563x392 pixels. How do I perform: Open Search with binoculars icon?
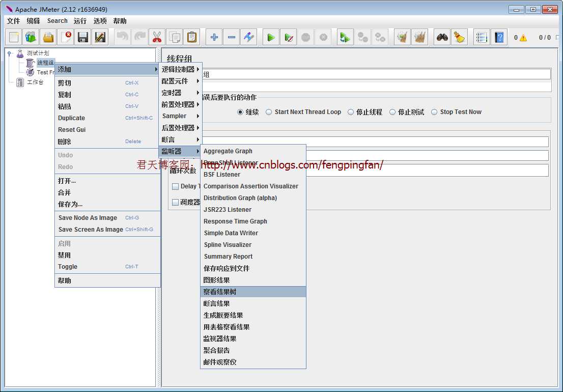pyautogui.click(x=442, y=37)
